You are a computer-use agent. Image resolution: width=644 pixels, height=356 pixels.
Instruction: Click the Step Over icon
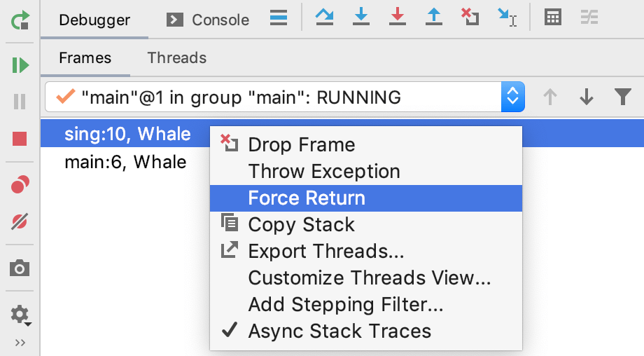tap(325, 18)
